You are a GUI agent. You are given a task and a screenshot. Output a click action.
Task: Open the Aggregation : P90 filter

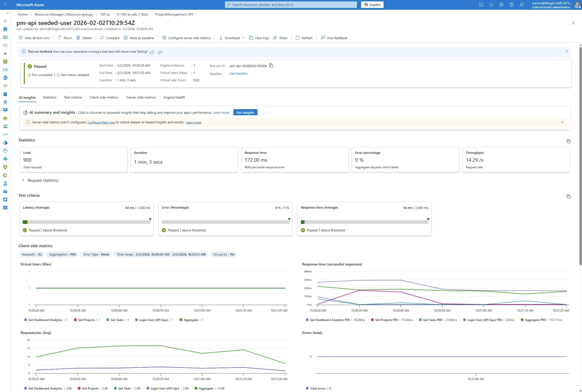pos(62,254)
